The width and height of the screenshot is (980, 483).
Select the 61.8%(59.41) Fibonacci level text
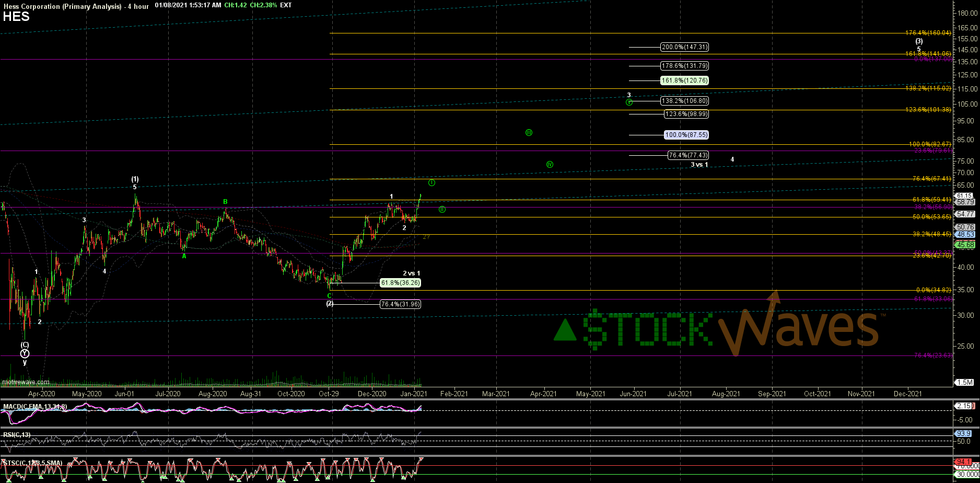pos(932,200)
